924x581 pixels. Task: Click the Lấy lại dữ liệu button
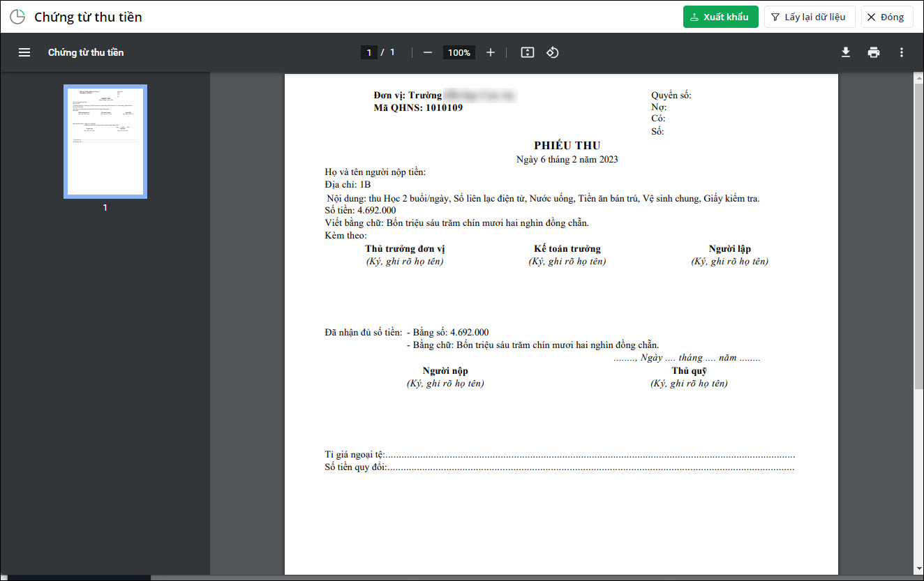[x=810, y=17]
